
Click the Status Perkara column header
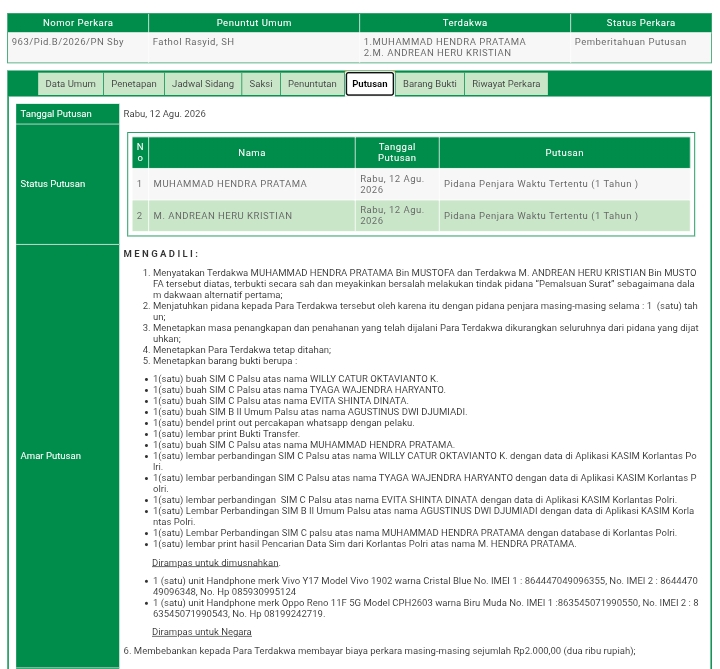pyautogui.click(x=641, y=23)
